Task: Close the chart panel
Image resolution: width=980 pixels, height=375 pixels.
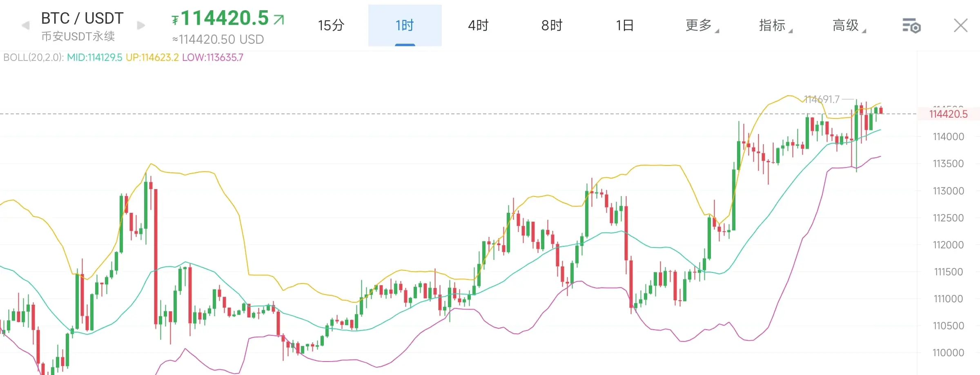Action: click(x=960, y=25)
